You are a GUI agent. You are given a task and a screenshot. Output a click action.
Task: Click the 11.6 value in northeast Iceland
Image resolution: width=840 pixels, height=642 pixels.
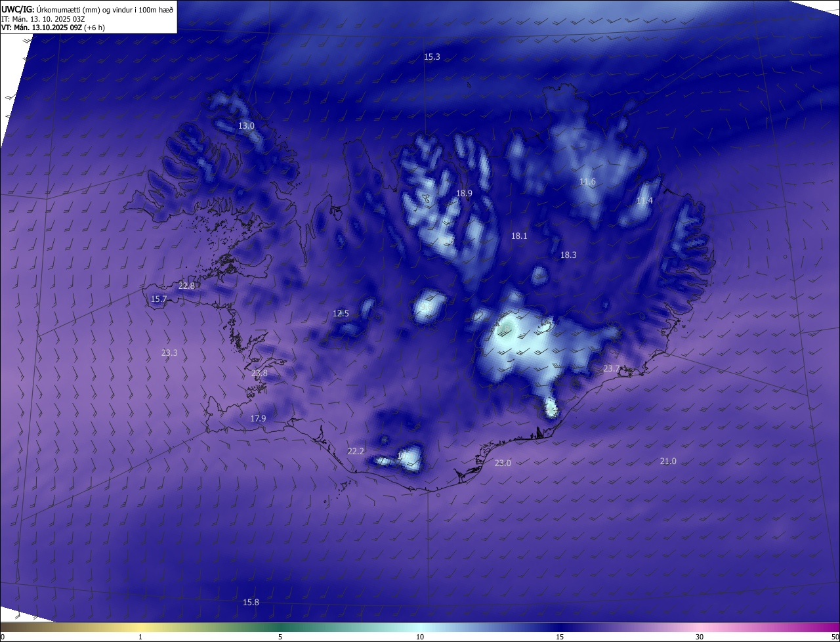point(587,182)
